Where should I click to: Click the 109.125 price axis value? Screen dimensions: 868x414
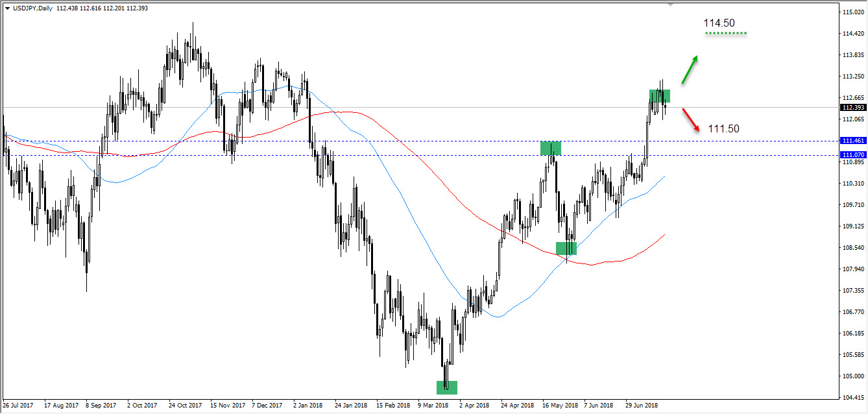(x=852, y=226)
